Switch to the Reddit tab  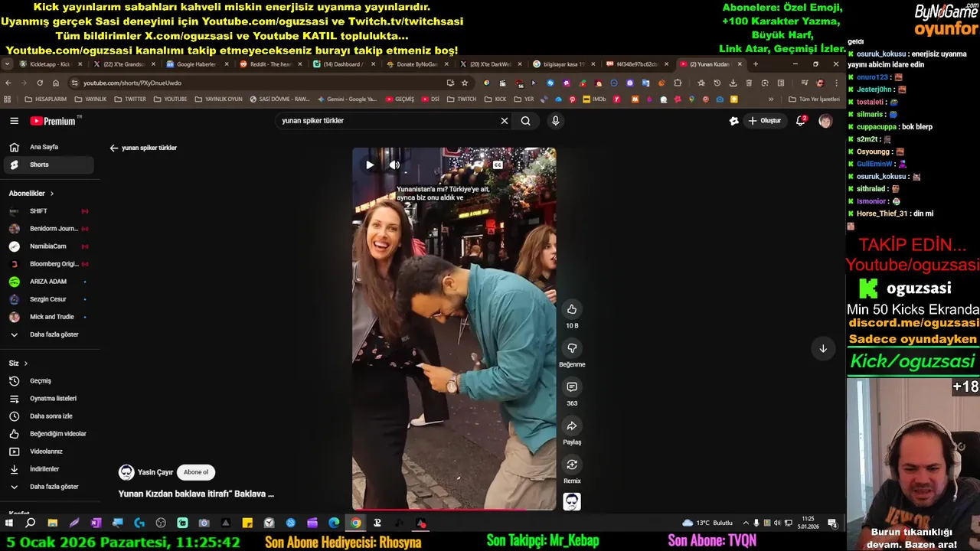(269, 64)
